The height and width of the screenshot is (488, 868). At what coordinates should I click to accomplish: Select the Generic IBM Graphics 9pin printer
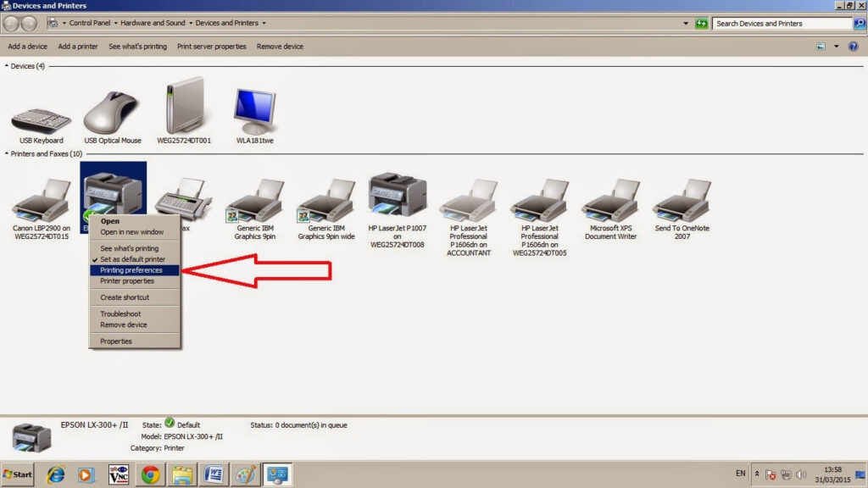[254, 200]
